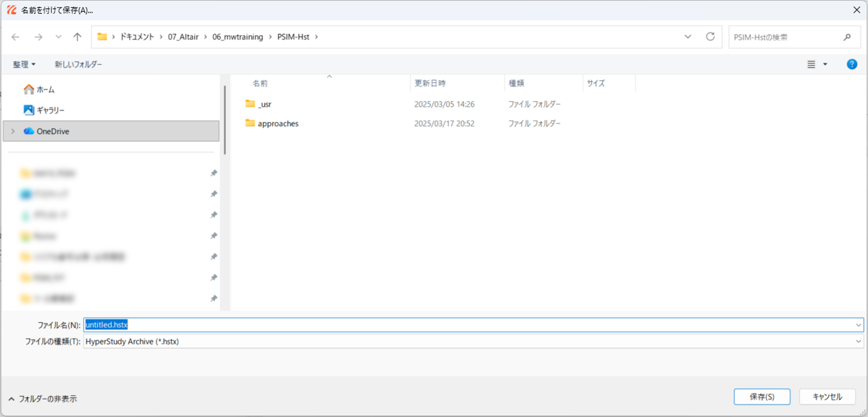The width and height of the screenshot is (868, 417).
Task: Click the キャンセル cancel button
Action: (827, 397)
